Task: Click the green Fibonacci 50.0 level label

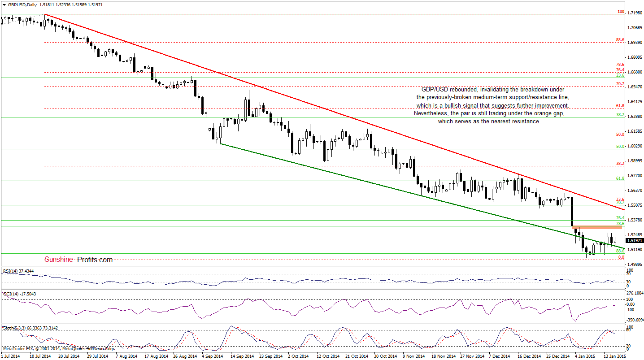Action: [x=620, y=147]
